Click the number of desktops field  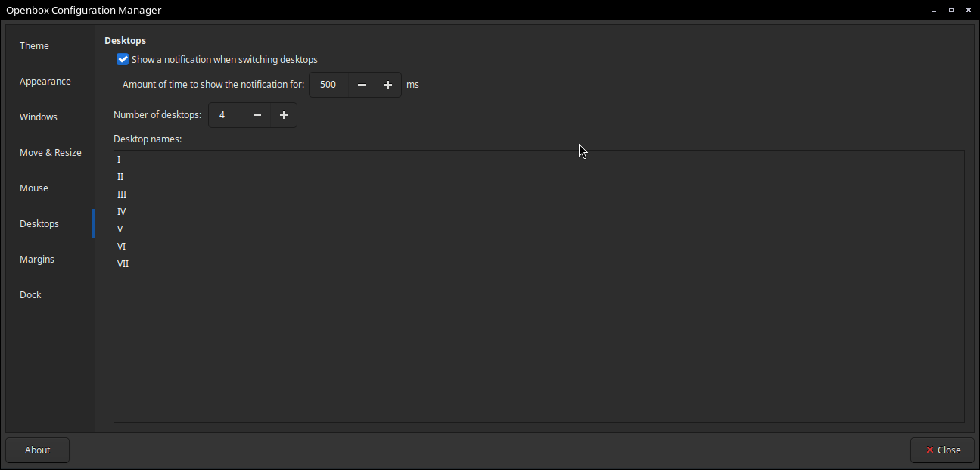point(226,115)
